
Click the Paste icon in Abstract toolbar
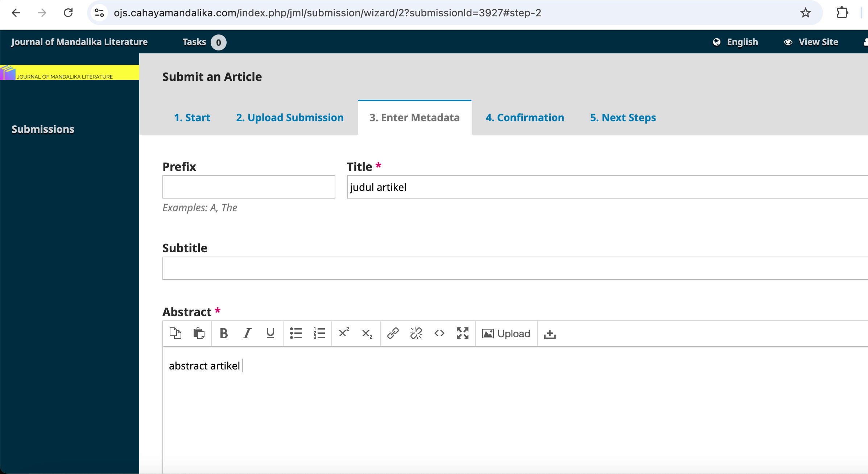point(199,333)
